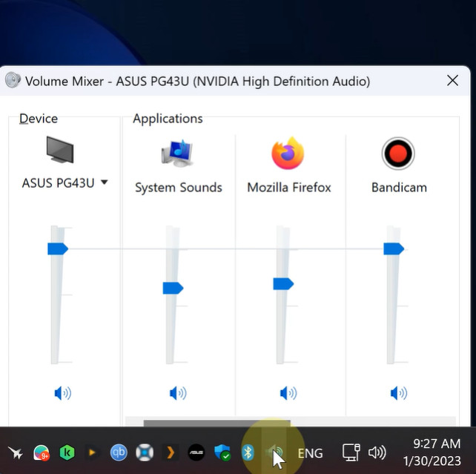
Task: Click the ENG language indicator in taskbar
Action: [x=310, y=453]
